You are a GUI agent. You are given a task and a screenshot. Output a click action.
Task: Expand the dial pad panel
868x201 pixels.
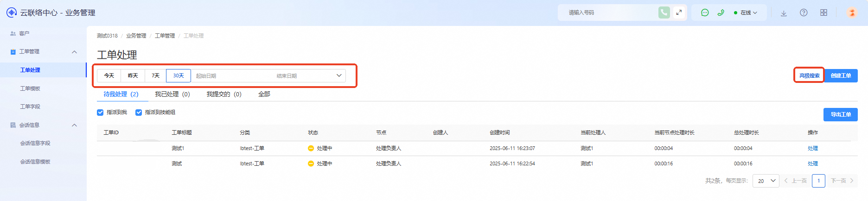click(679, 13)
